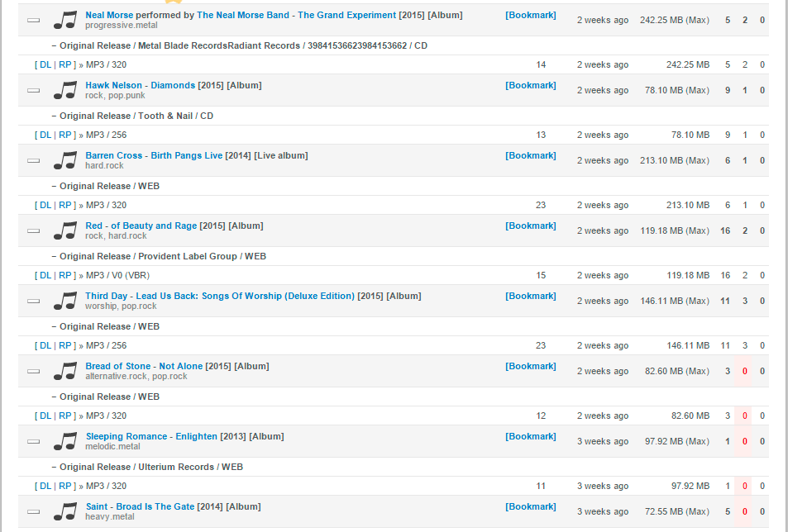Click the music note icon for Barren Cross
The height and width of the screenshot is (532, 788).
(x=65, y=160)
